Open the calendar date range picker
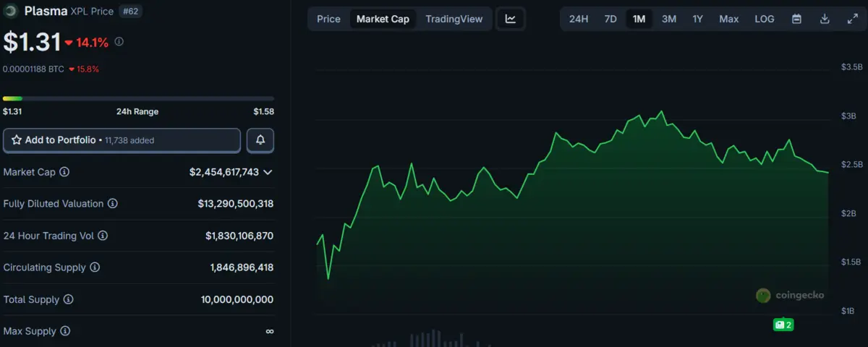 pos(796,19)
